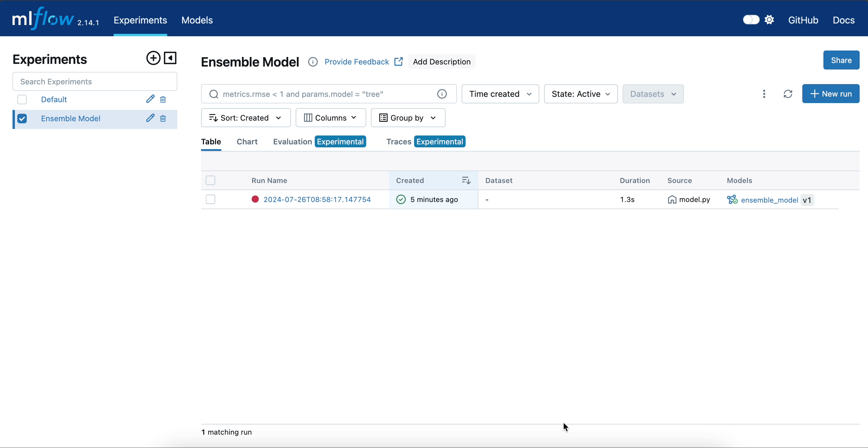This screenshot has height=448, width=868.
Task: Navigate to the Models page
Action: coord(197,20)
